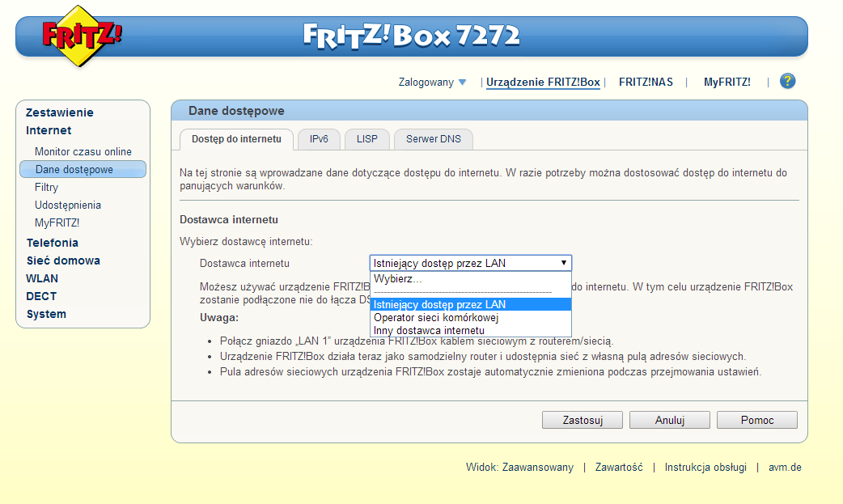Click the 'Dostawca internetu' section heading

(x=229, y=219)
